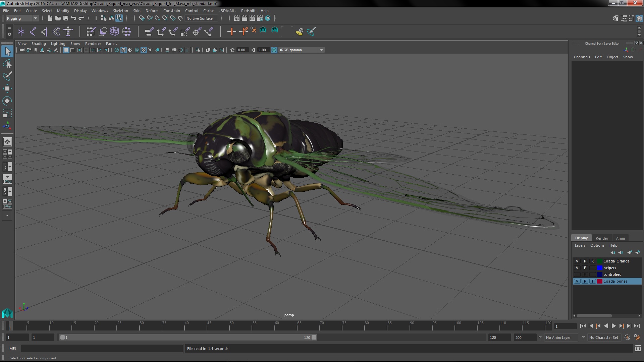Screen dimensions: 644x362
Task: Click create layer from selected icon
Action: coord(638,252)
